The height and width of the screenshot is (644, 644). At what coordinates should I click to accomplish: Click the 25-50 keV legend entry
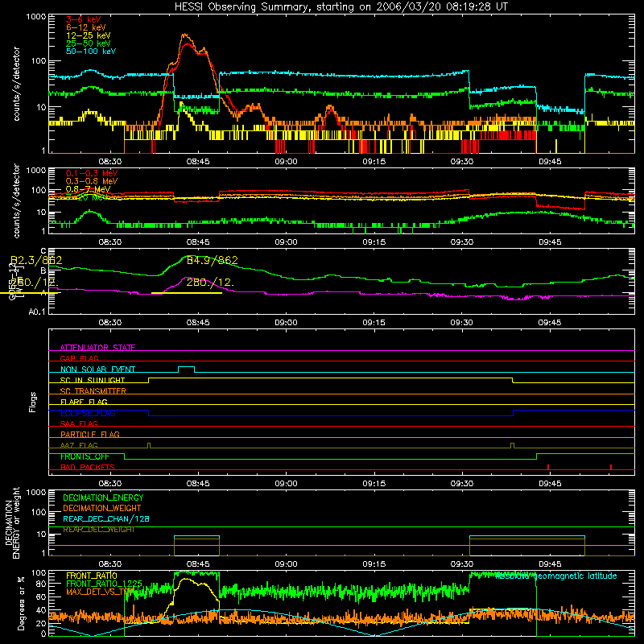(88, 43)
